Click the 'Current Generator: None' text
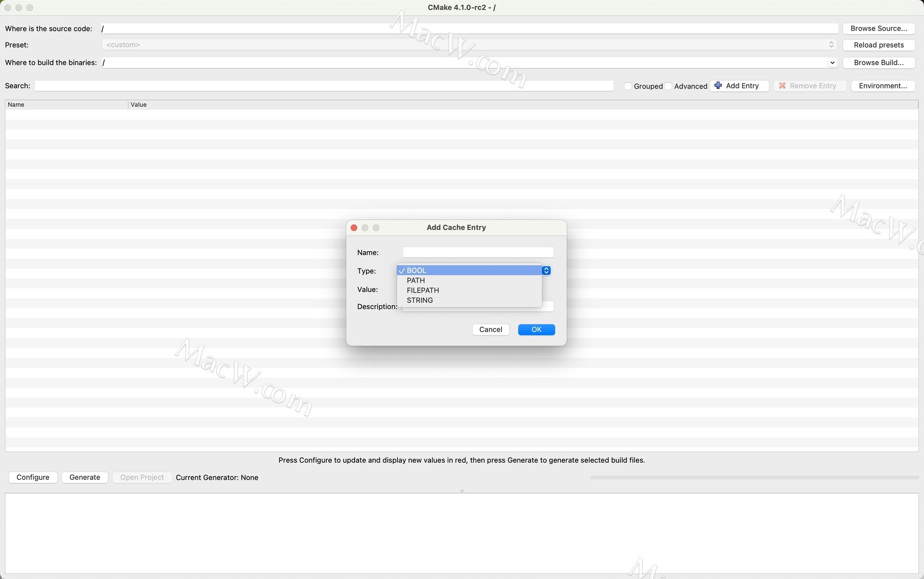924x579 pixels. [217, 477]
